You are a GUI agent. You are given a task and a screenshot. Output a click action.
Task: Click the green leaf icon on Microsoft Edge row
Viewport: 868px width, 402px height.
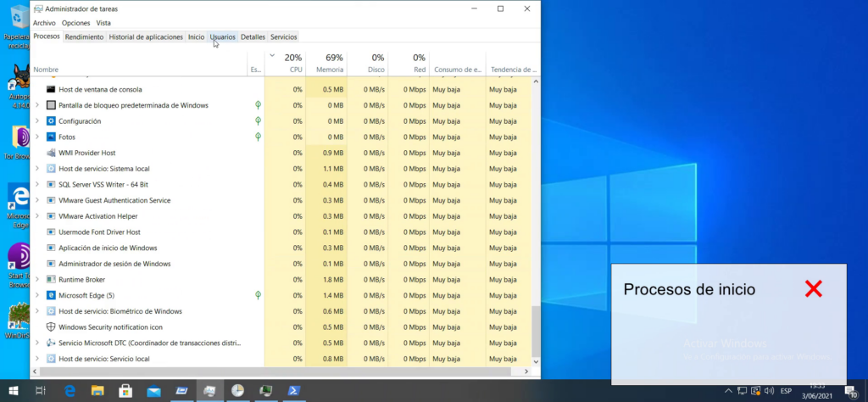click(x=258, y=295)
